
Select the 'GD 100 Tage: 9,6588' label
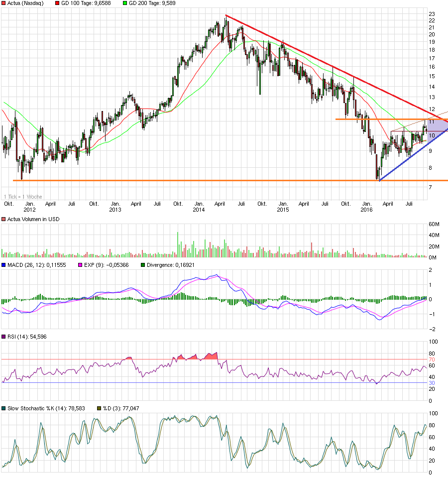click(86, 3)
